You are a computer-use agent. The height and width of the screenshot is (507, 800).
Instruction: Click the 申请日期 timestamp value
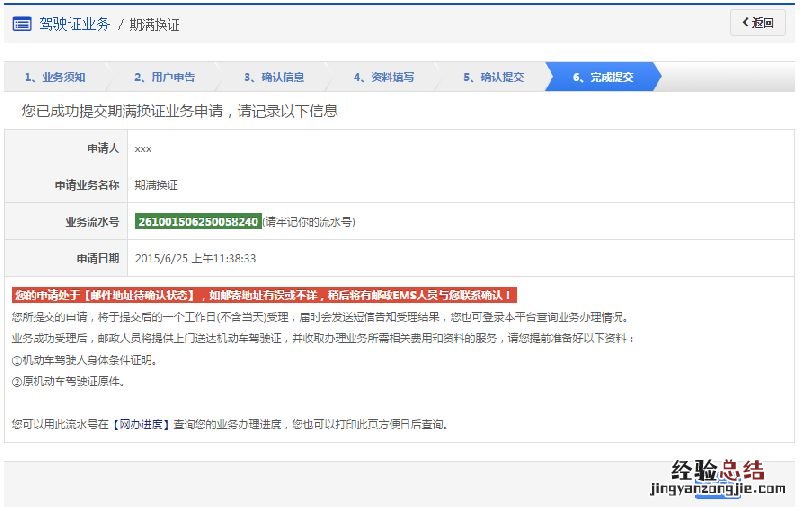pyautogui.click(x=195, y=258)
